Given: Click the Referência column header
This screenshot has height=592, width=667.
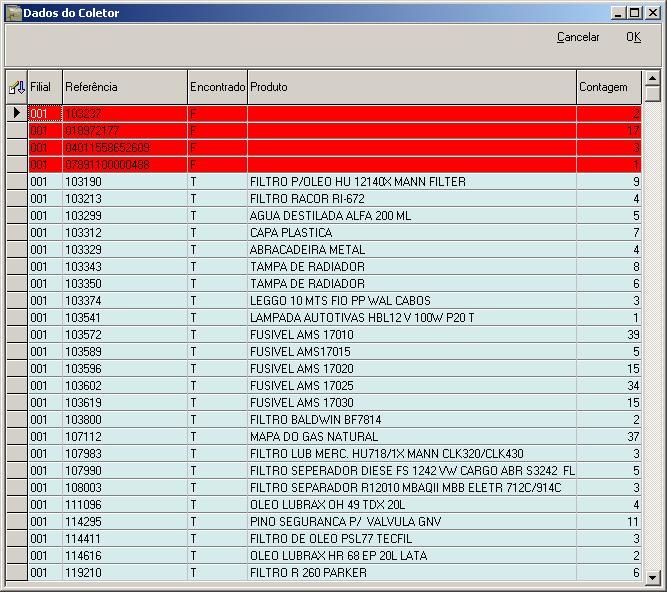Looking at the screenshot, I should [x=124, y=87].
